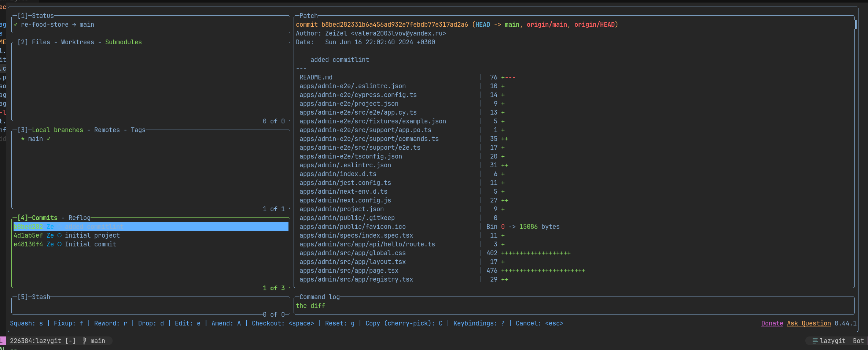868x350 pixels.
Task: Click the Drop: d option
Action: (x=151, y=323)
